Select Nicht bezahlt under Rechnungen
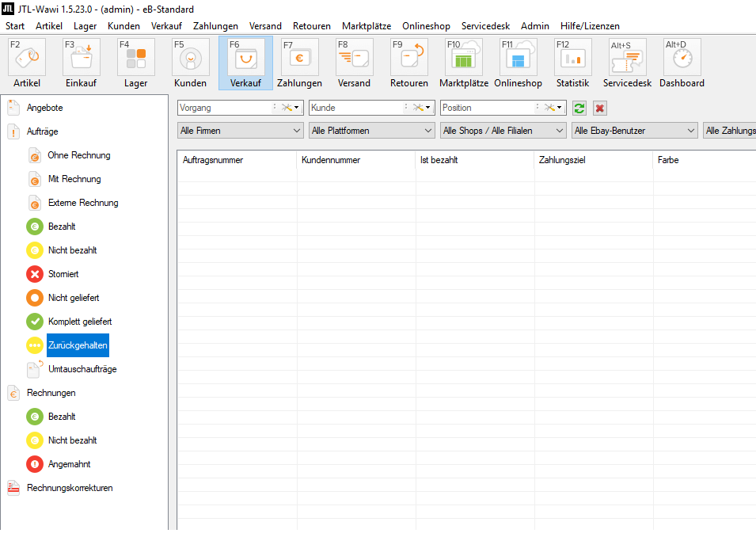This screenshot has width=756, height=537. point(72,440)
